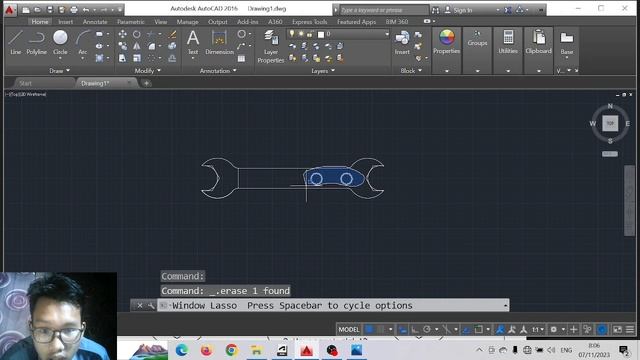Screen dimensions: 640x360
Task: Toggle annotation visibility in status bar
Action: [500, 329]
